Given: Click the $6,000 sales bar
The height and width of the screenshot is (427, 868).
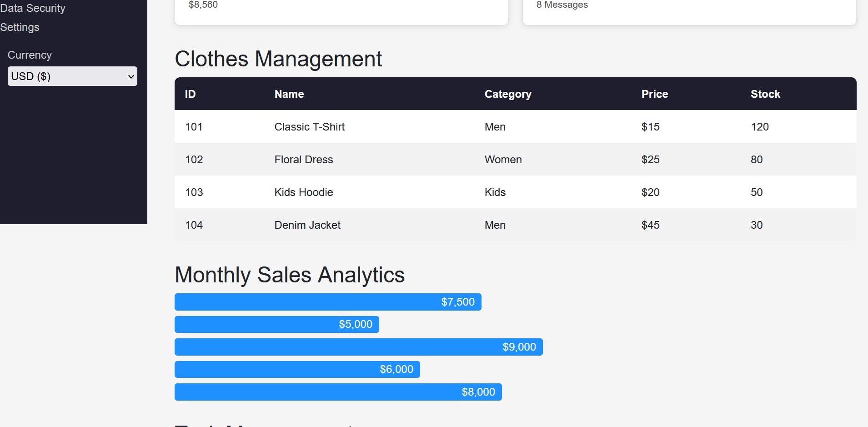Looking at the screenshot, I should click(x=297, y=369).
